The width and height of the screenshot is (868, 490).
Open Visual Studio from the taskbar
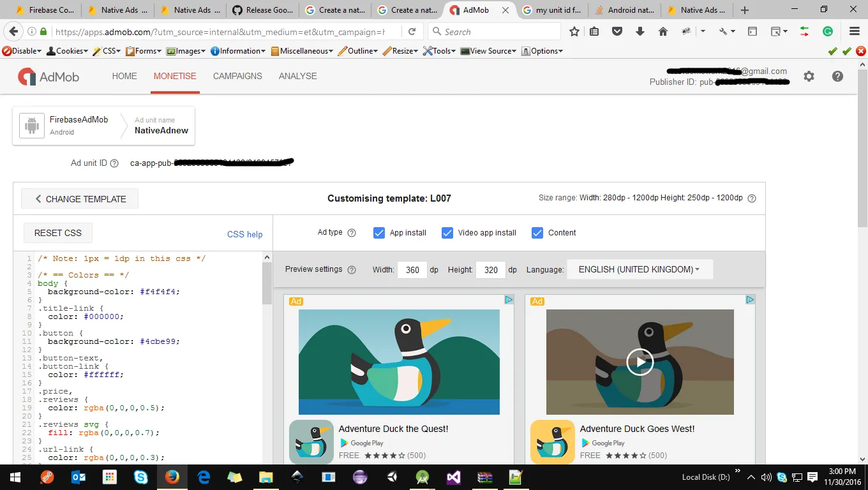tap(454, 477)
